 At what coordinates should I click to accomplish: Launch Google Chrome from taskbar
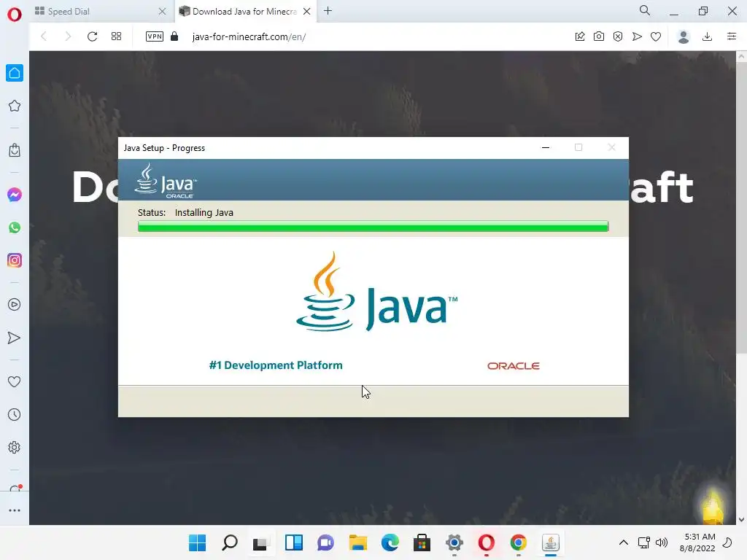519,542
